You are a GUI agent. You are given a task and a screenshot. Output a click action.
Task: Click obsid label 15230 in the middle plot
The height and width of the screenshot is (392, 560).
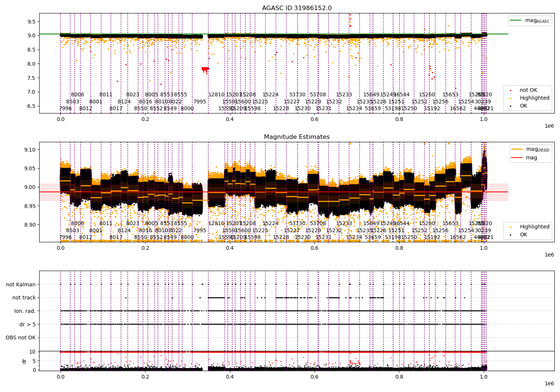pyautogui.click(x=303, y=237)
